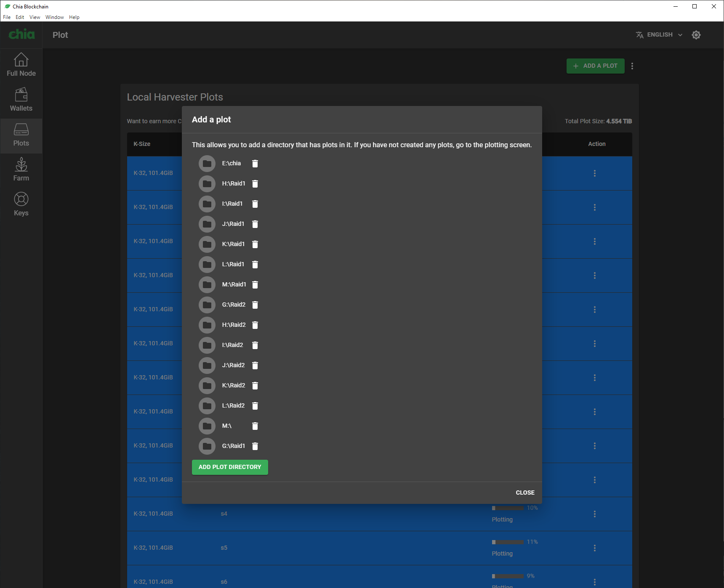Remove the L:\Raid2 plot directory
Screen dimensions: 724x588
[255, 405]
